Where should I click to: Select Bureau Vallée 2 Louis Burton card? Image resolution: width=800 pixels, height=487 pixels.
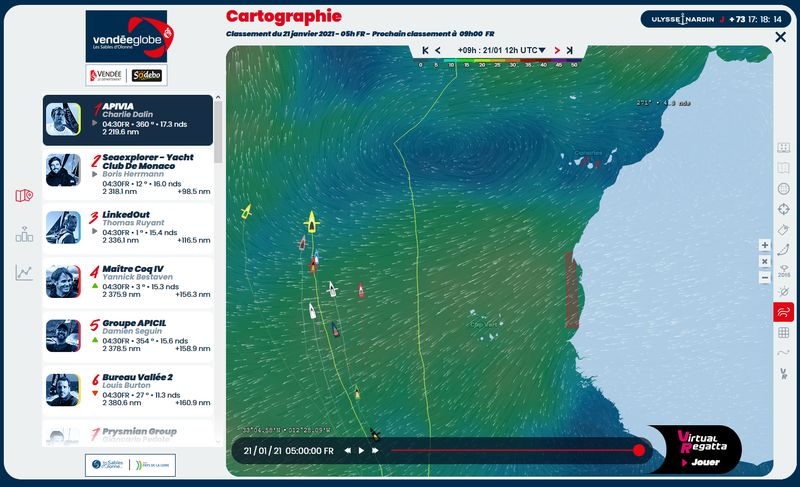click(128, 390)
